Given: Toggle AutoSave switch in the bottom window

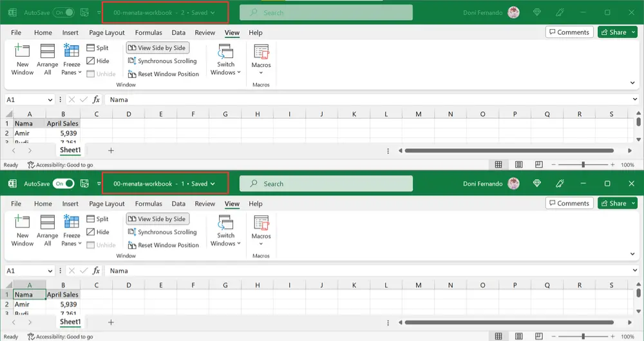Looking at the screenshot, I should pyautogui.click(x=63, y=184).
